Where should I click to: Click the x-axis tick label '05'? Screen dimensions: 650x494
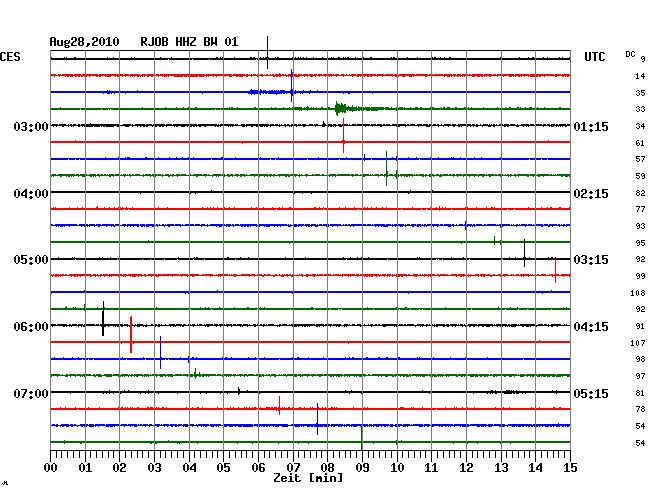(223, 468)
